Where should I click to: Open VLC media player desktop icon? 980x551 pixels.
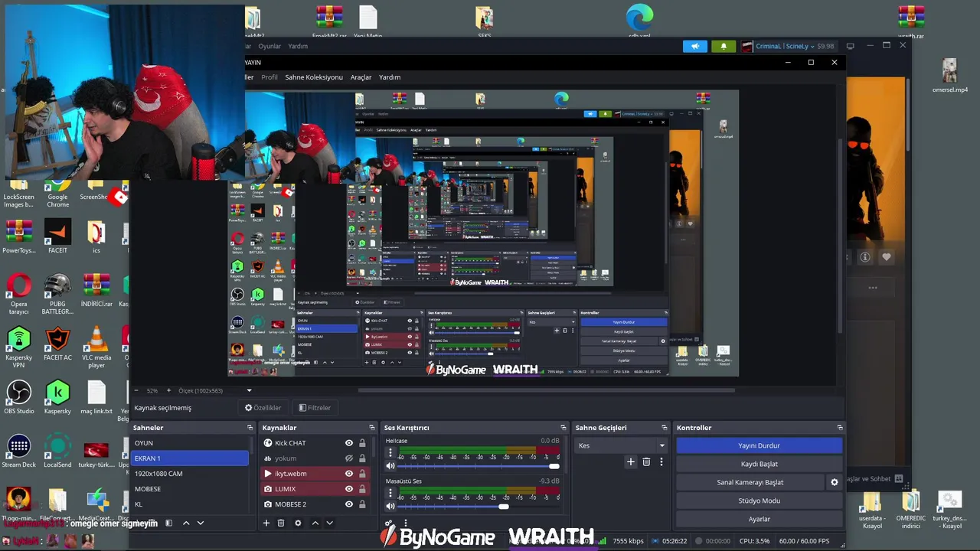[96, 346]
